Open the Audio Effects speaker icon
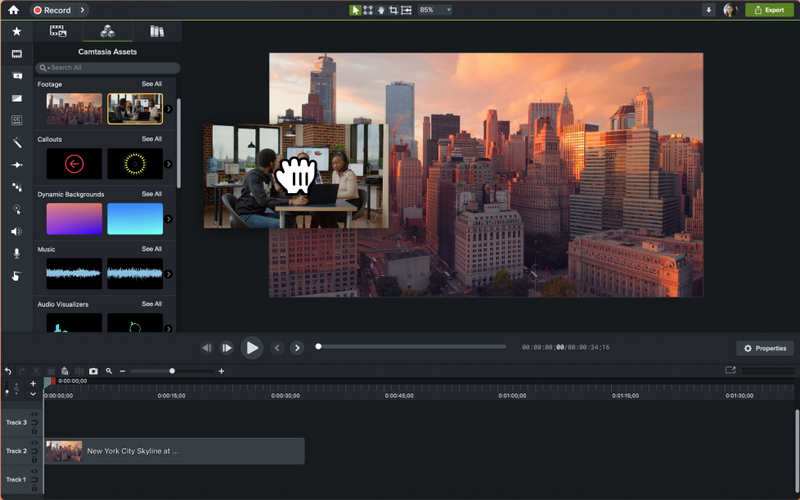The width and height of the screenshot is (800, 500). (x=16, y=231)
